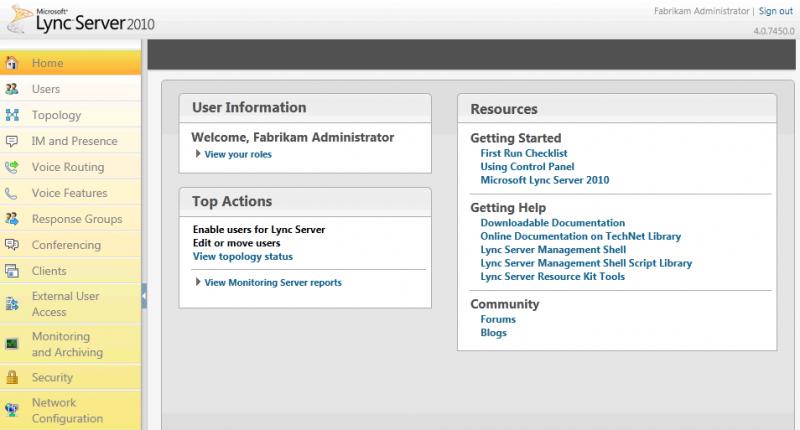Open Lync Server Resource Kit Tools link

[x=553, y=276]
